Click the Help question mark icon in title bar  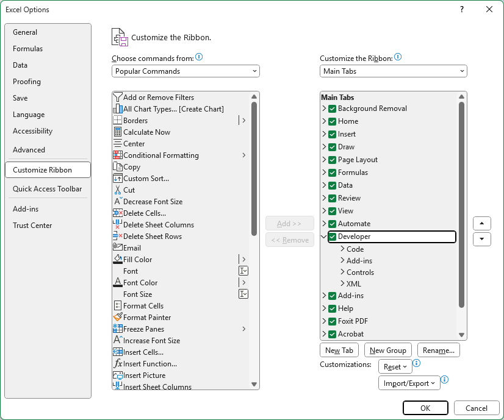point(461,9)
